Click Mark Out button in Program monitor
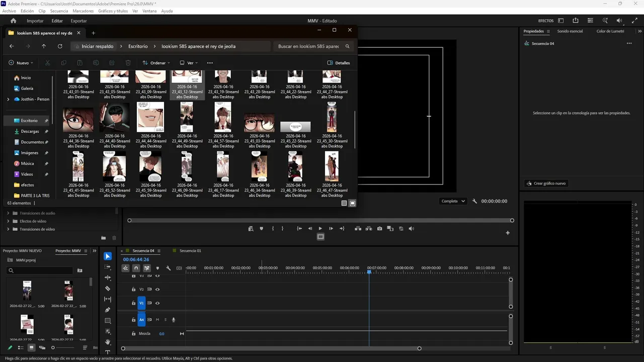 [x=282, y=229]
